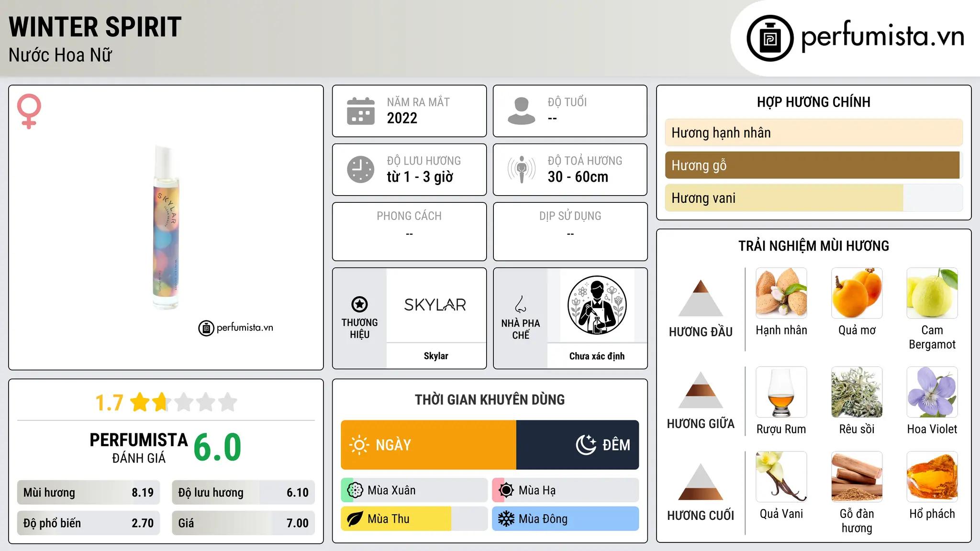Click the sun icon in day bar
The height and width of the screenshot is (551, 980).
pos(359,445)
